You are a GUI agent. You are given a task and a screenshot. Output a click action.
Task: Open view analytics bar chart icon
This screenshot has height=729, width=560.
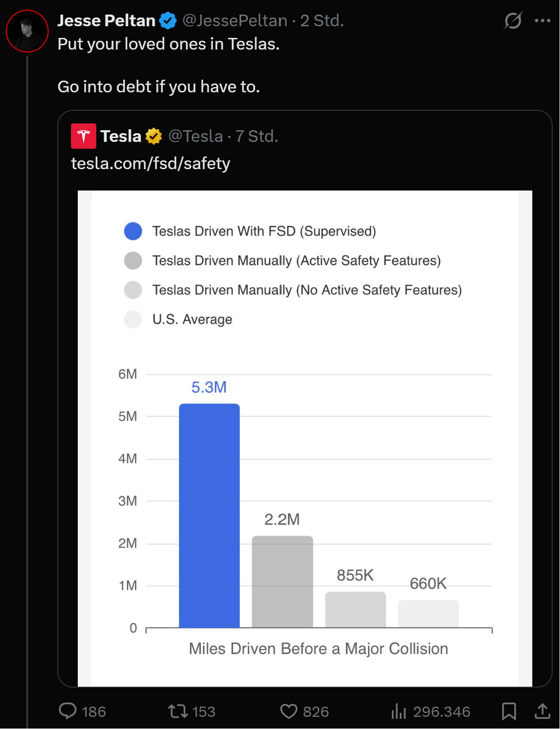pyautogui.click(x=399, y=712)
